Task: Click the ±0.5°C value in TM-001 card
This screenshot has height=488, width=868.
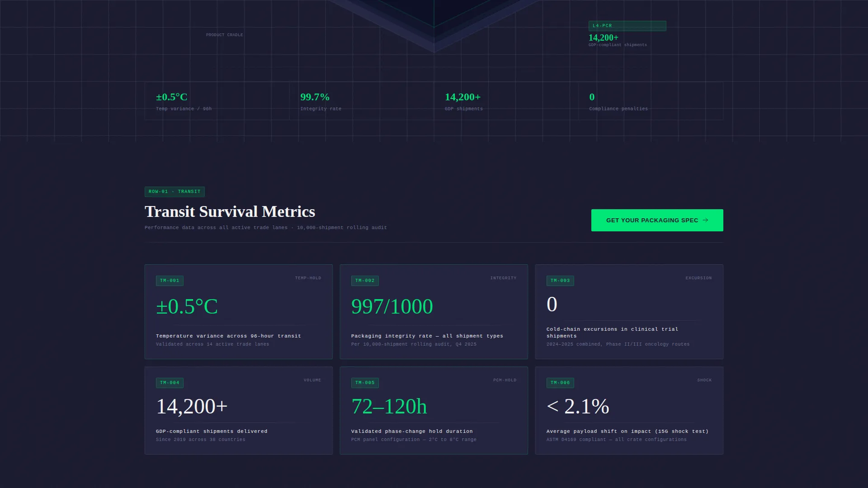Action: point(187,306)
